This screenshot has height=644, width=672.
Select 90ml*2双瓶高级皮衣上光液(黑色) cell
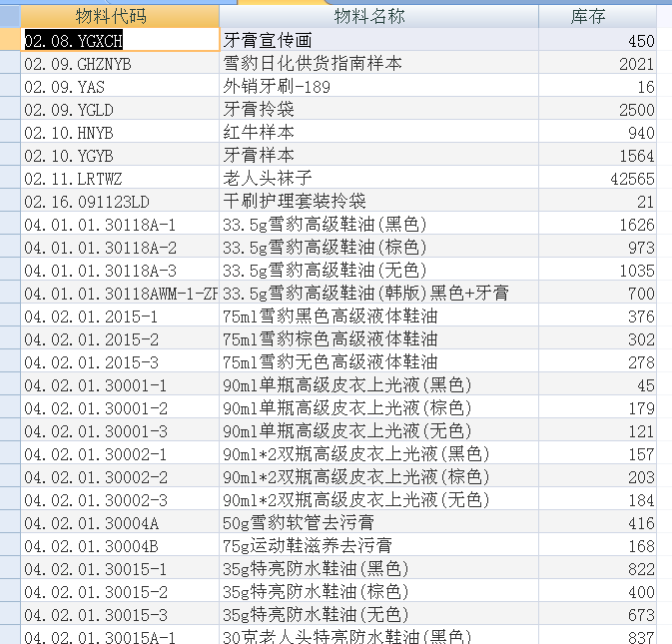(x=378, y=454)
